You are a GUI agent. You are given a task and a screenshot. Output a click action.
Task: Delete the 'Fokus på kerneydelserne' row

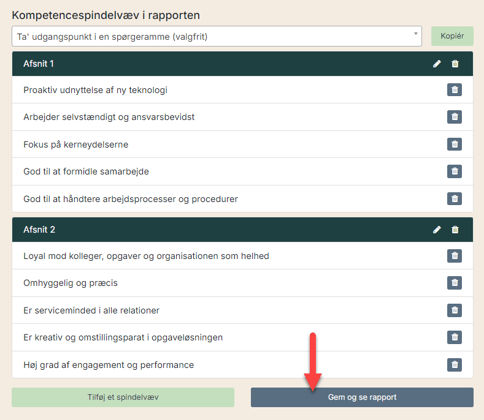coord(454,144)
